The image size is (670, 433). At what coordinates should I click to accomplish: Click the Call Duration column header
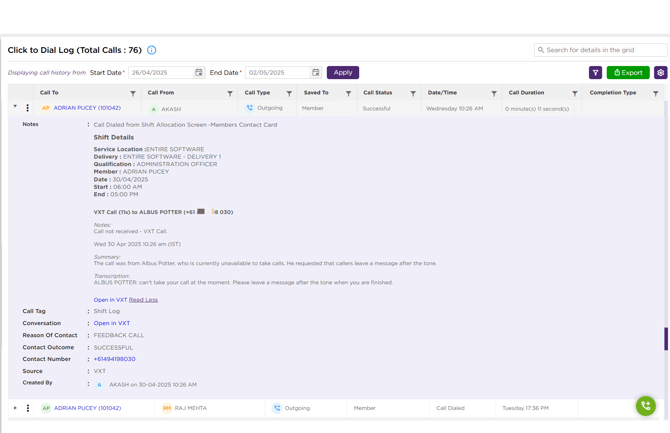(x=526, y=93)
